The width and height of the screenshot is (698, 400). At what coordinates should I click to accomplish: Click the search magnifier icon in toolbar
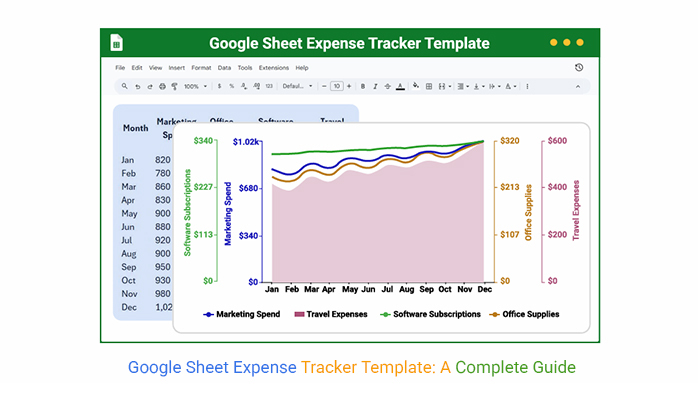point(125,86)
